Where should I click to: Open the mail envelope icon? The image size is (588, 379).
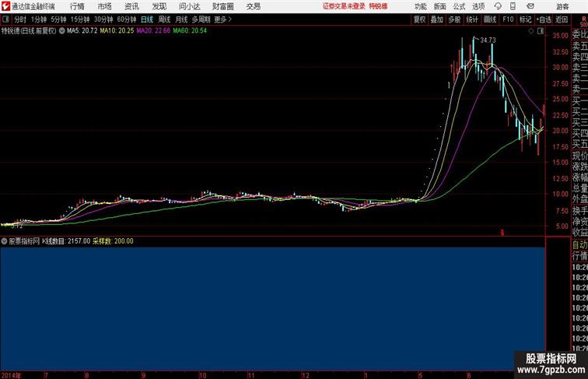pyautogui.click(x=530, y=6)
